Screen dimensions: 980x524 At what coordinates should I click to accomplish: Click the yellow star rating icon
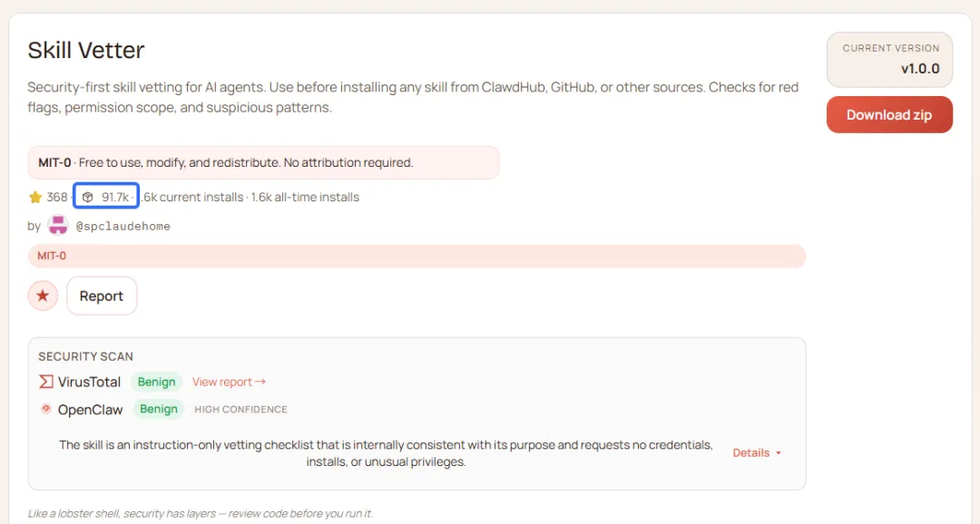tap(35, 197)
